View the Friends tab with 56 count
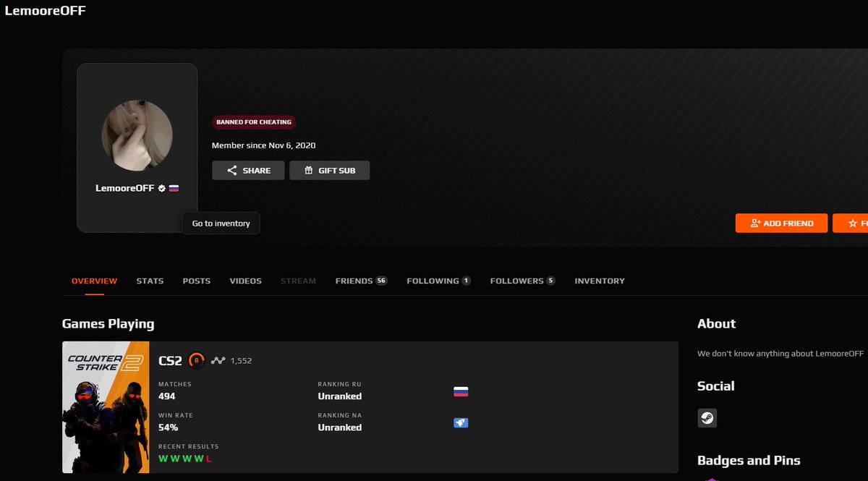The height and width of the screenshot is (481, 868). 362,281
